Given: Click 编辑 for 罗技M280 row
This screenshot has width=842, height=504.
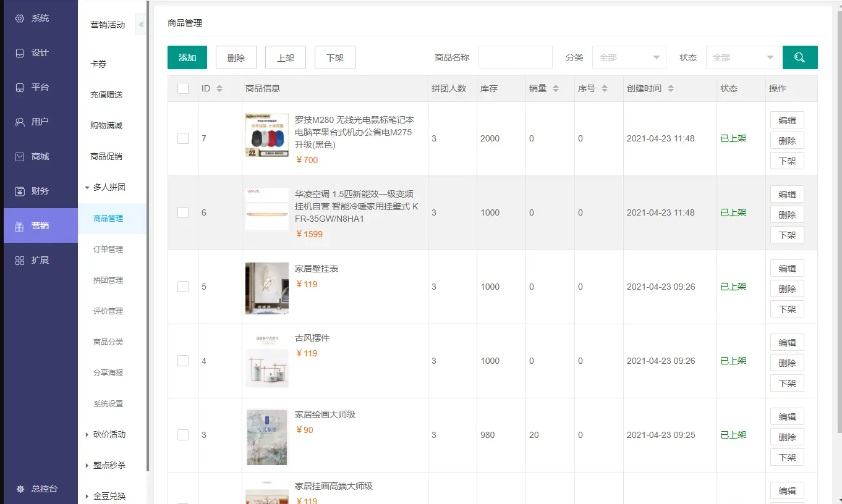Looking at the screenshot, I should (x=787, y=120).
